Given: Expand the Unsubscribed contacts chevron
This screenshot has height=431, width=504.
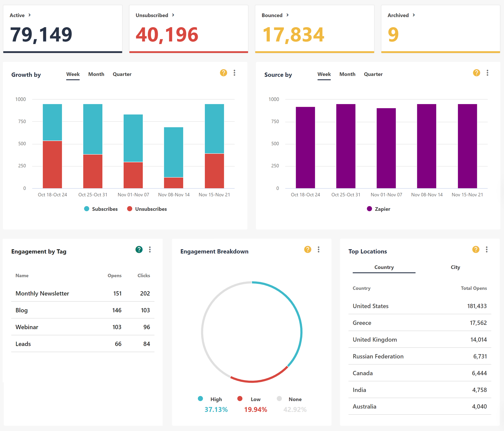Looking at the screenshot, I should [x=173, y=15].
